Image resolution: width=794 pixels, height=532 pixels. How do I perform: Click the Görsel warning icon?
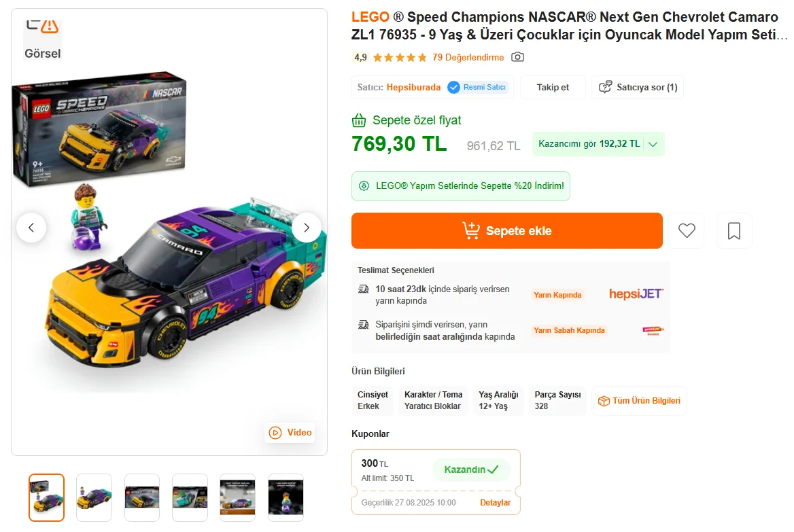(x=49, y=27)
